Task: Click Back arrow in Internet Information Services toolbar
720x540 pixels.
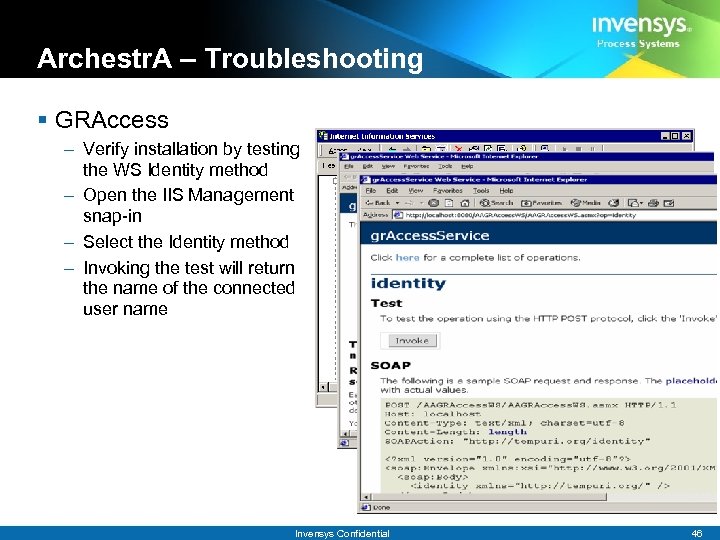Action: (392, 149)
